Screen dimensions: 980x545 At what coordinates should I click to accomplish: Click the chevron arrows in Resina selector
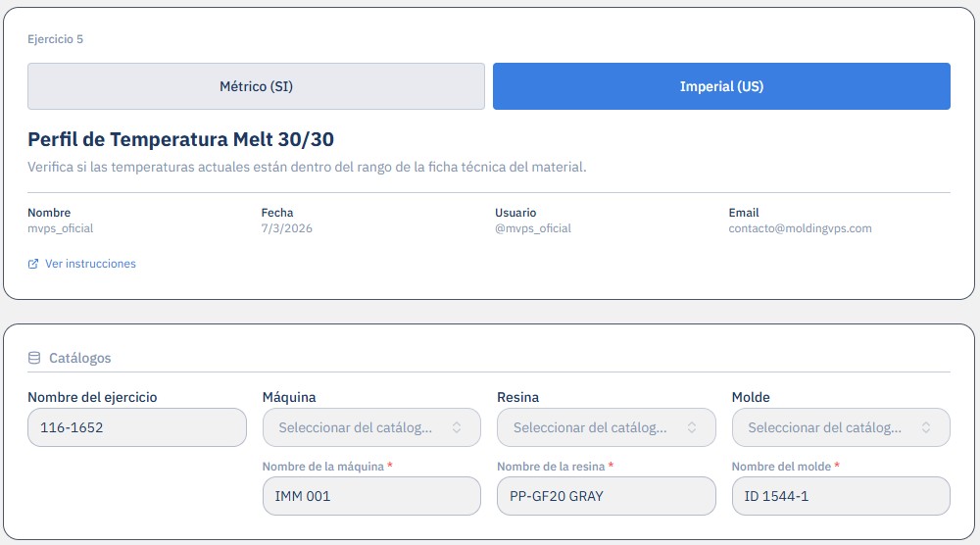pos(692,427)
